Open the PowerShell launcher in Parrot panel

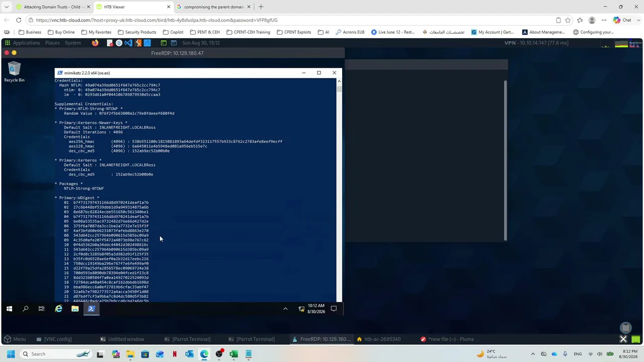point(174,43)
